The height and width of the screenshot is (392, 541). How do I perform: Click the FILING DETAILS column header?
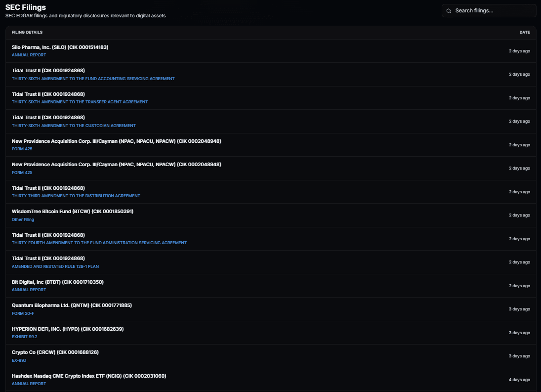27,32
